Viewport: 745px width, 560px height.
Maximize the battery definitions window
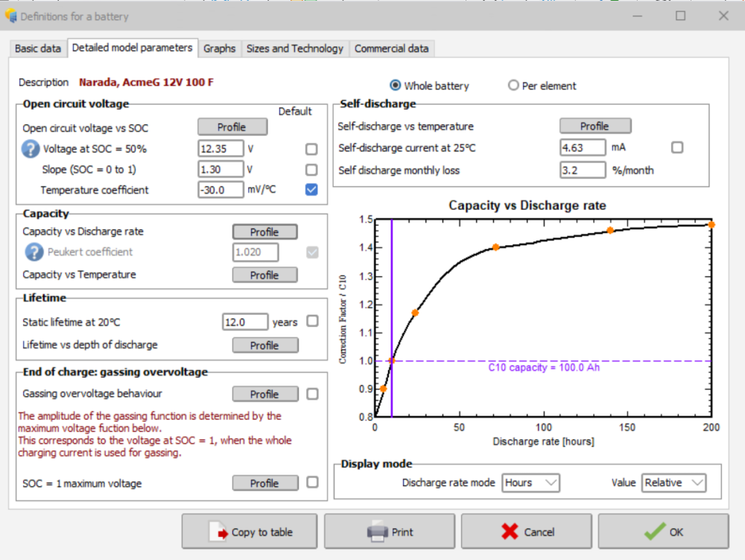[680, 16]
